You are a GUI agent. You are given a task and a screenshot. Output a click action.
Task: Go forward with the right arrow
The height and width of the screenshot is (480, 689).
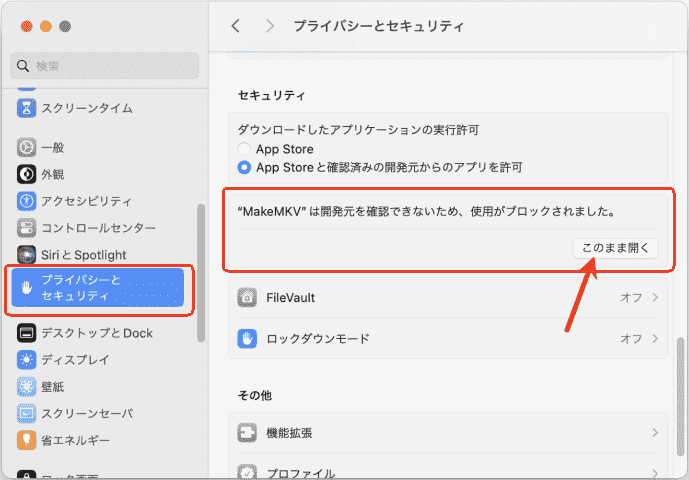(270, 26)
